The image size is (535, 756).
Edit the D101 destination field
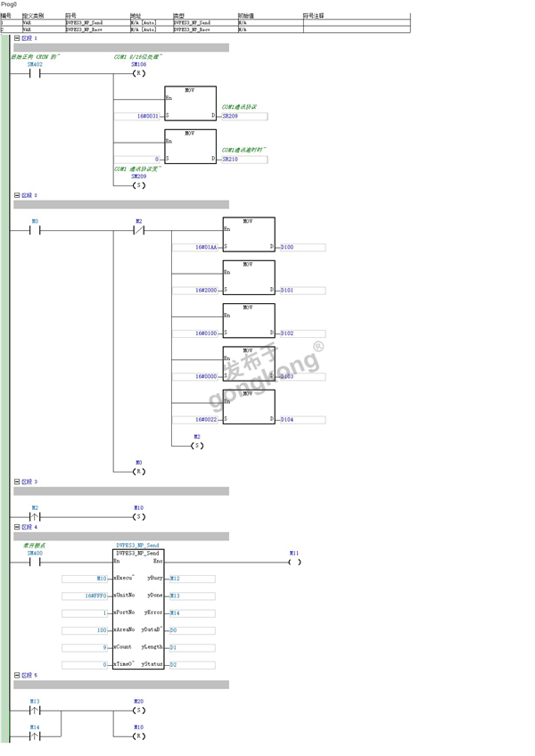(303, 291)
